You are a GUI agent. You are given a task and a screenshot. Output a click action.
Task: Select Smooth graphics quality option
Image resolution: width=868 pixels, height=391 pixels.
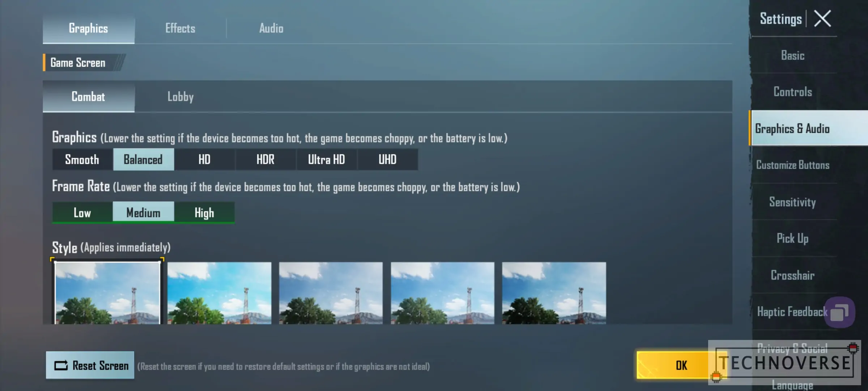pyautogui.click(x=81, y=160)
